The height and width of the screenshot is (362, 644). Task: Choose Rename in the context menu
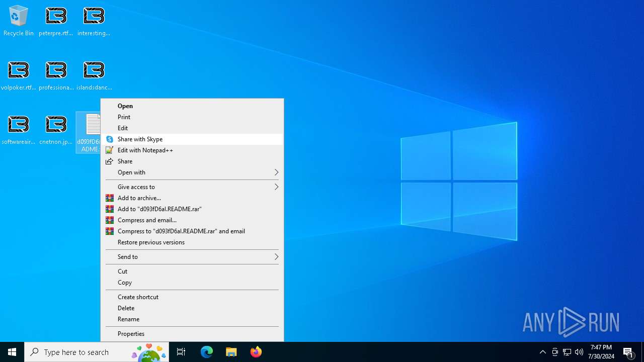(x=192, y=319)
